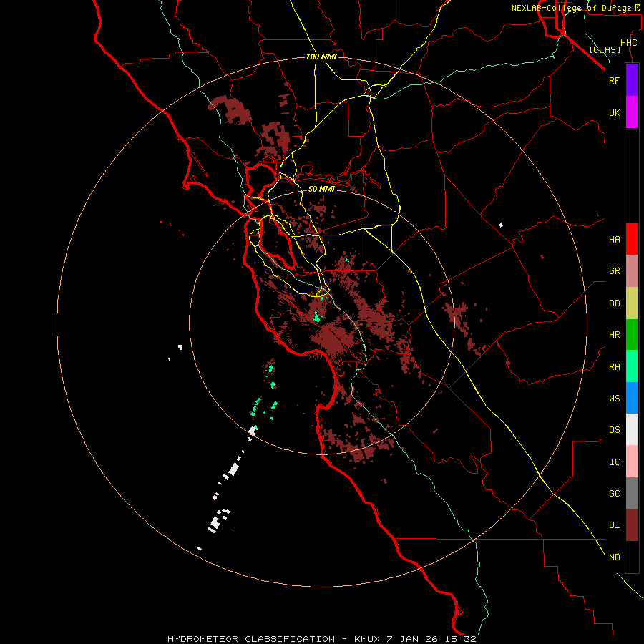Click the RF legend label
The height and width of the screenshot is (644, 644).
(614, 81)
